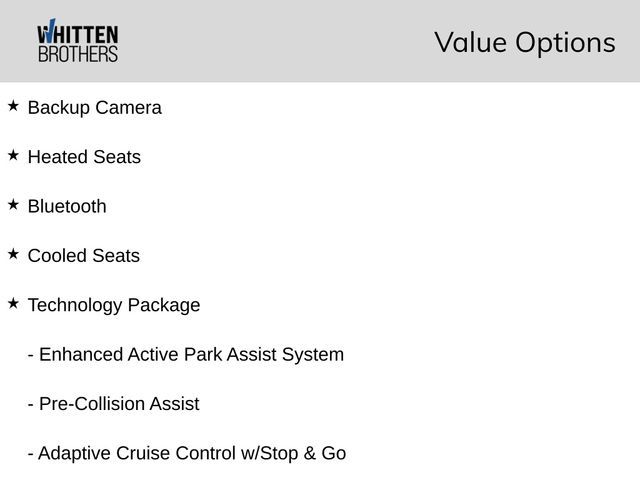Choose the Bluetooth option text

pyautogui.click(x=67, y=207)
